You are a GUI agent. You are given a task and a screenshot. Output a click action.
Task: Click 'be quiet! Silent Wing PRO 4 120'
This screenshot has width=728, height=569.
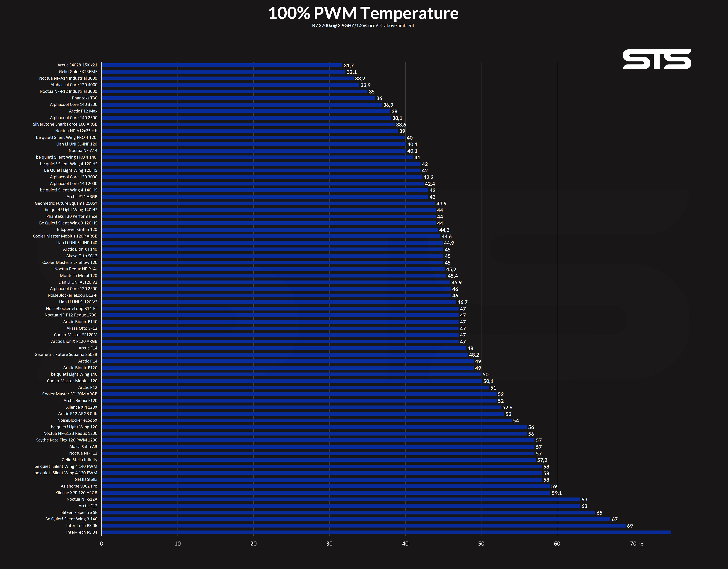pos(66,138)
